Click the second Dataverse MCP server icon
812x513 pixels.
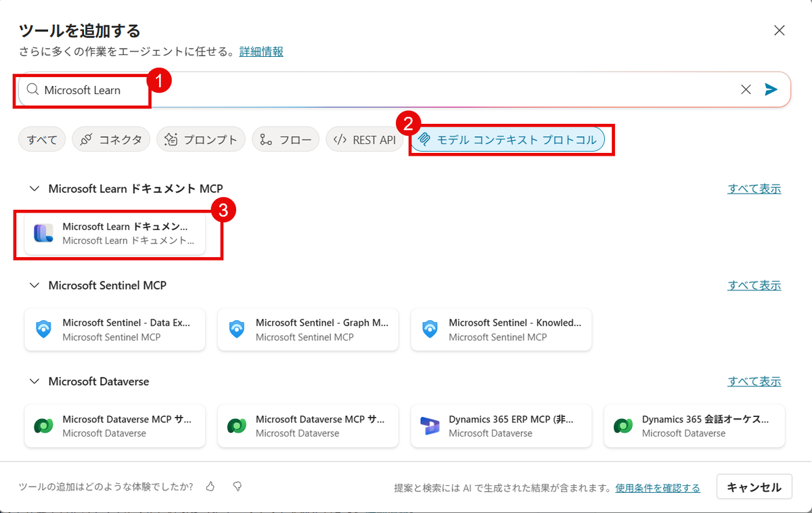point(237,426)
